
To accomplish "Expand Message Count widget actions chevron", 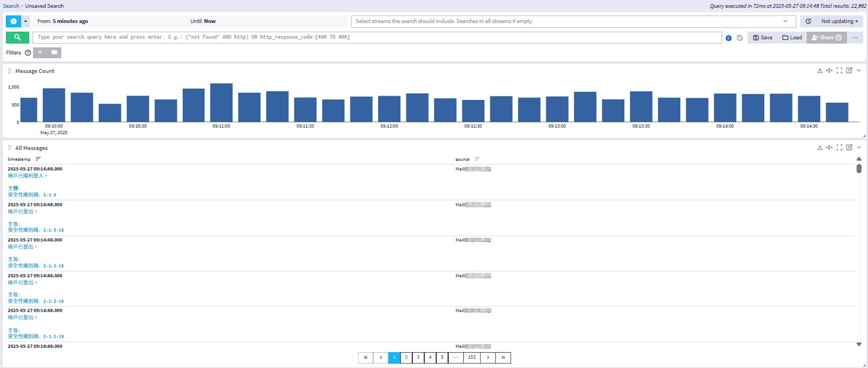I will (x=859, y=71).
